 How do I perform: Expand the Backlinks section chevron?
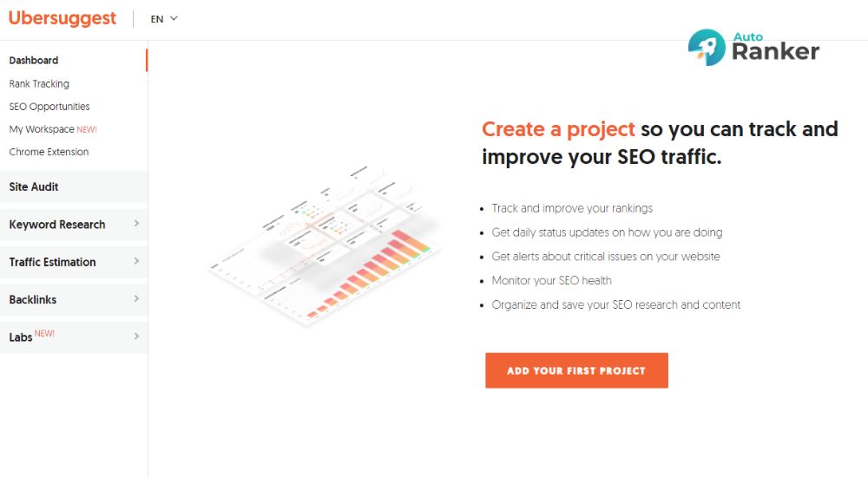click(x=136, y=299)
